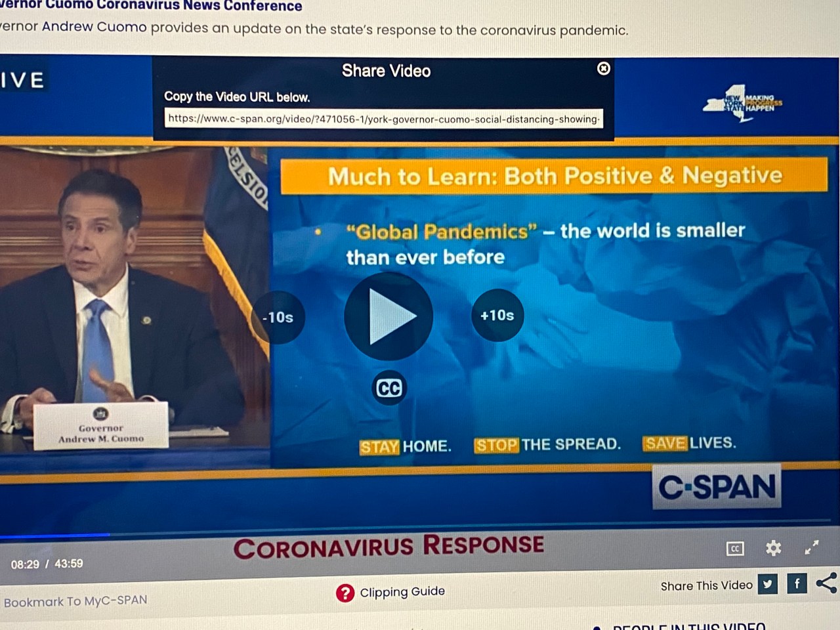The height and width of the screenshot is (630, 840).
Task: Open the Clipping Guide link
Action: pyautogui.click(x=402, y=592)
